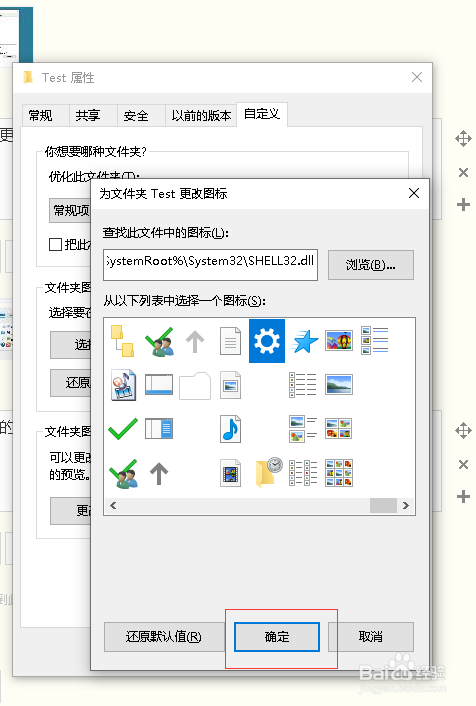Image resolution: width=476 pixels, height=706 pixels.
Task: Select the media file with music note icon
Action: click(x=123, y=385)
